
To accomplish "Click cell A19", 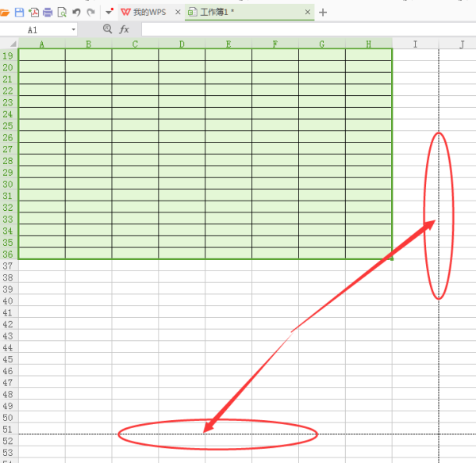I will point(42,55).
